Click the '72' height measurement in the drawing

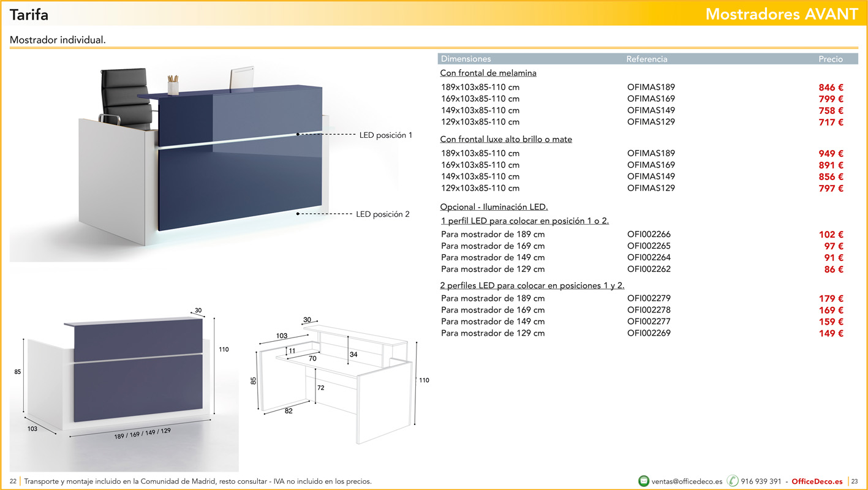320,388
